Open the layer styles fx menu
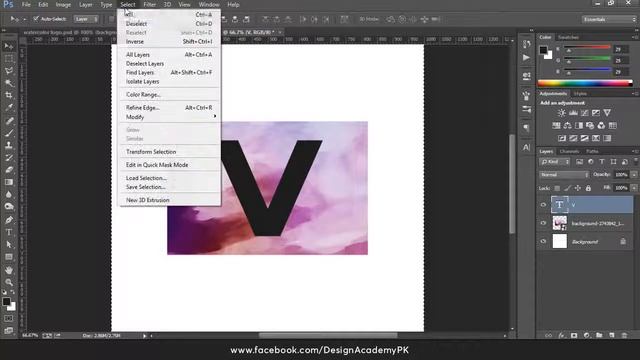The height and width of the screenshot is (360, 640). click(x=561, y=335)
